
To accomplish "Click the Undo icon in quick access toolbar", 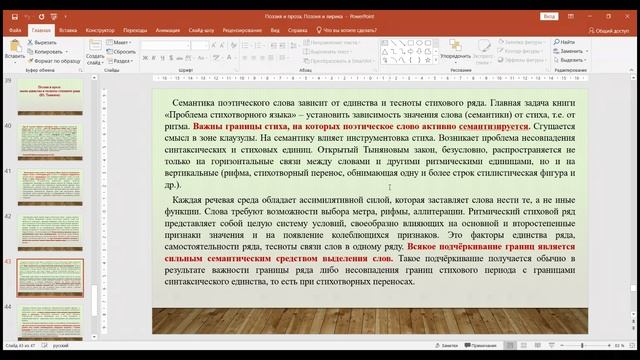I will (27, 17).
